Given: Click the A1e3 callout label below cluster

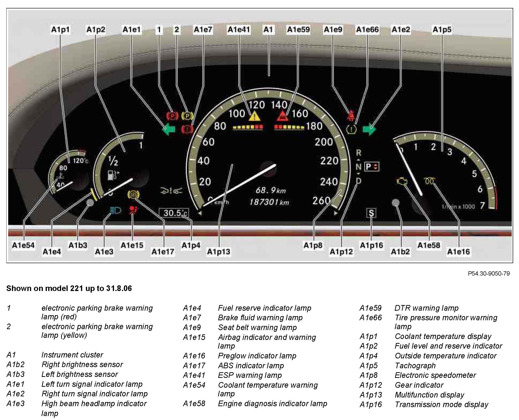Looking at the screenshot, I should [104, 252].
